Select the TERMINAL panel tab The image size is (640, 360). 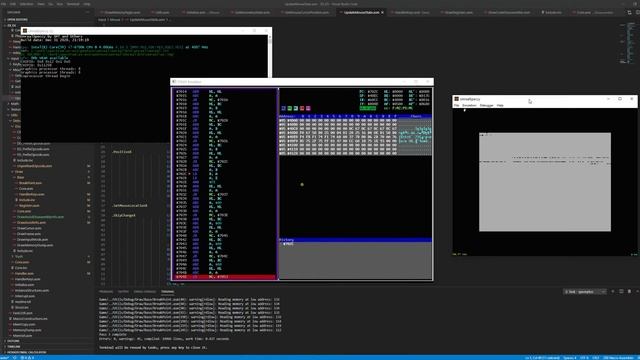click(167, 291)
